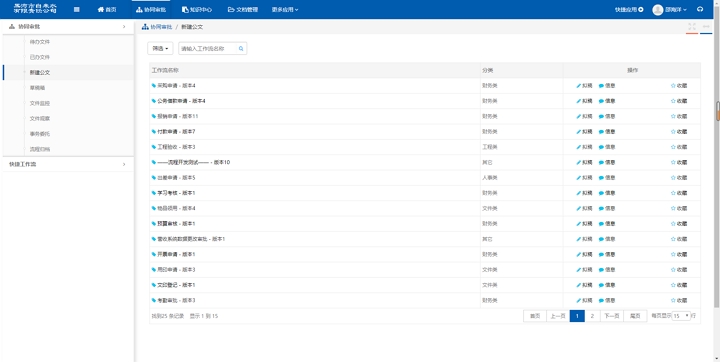
Task: Go to 首页 in top navigation
Action: tap(107, 10)
